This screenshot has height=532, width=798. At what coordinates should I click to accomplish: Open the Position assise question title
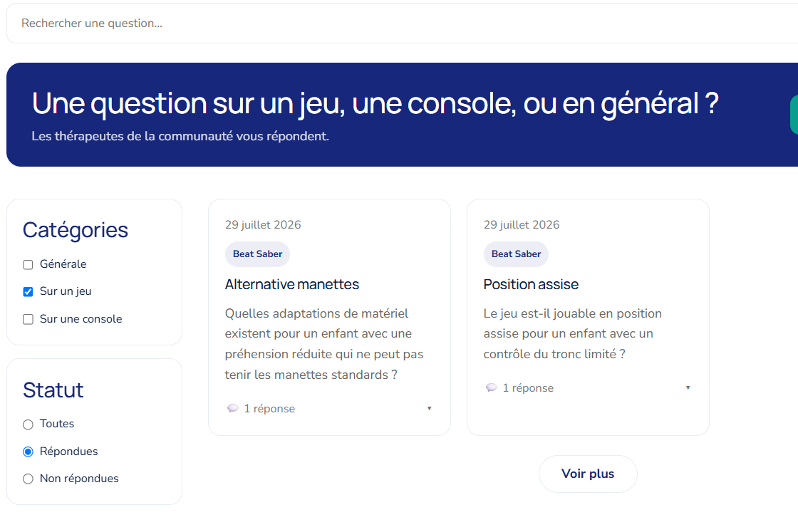(531, 284)
